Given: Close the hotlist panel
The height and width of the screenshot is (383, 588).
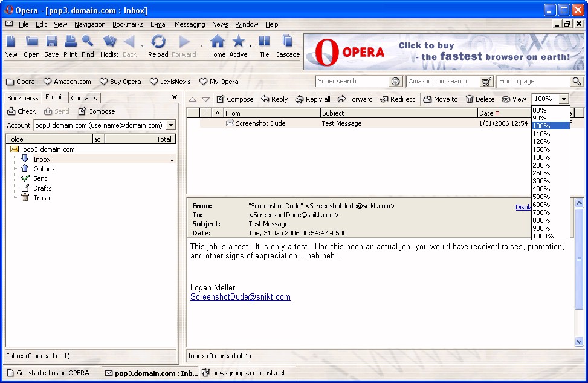Looking at the screenshot, I should tap(175, 97).
